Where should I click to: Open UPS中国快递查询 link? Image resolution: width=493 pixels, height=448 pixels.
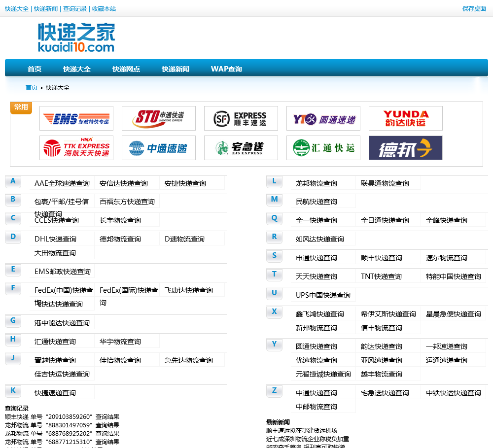[x=323, y=295]
